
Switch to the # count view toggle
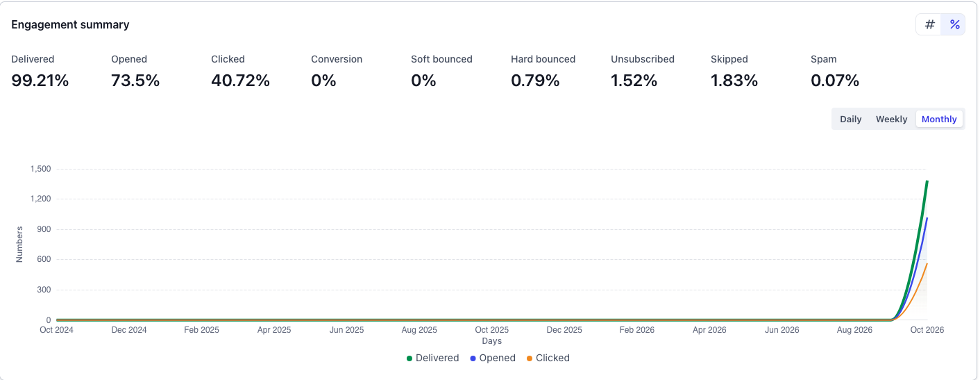pyautogui.click(x=929, y=24)
